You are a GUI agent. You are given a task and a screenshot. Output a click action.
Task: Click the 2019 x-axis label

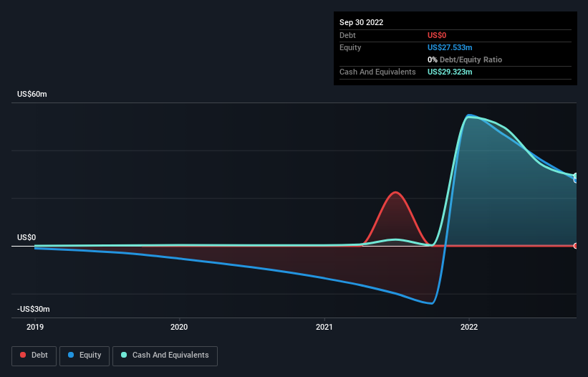[x=35, y=327]
